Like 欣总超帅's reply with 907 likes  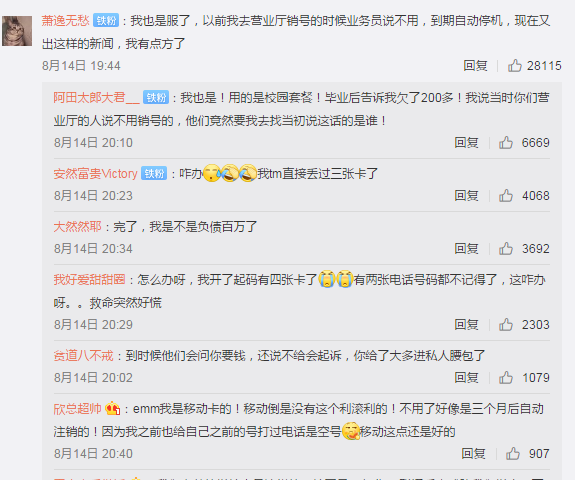pos(513,454)
